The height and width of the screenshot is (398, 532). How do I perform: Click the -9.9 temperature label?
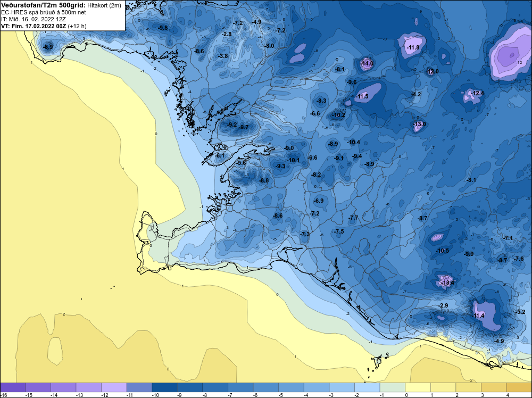(x=469, y=254)
